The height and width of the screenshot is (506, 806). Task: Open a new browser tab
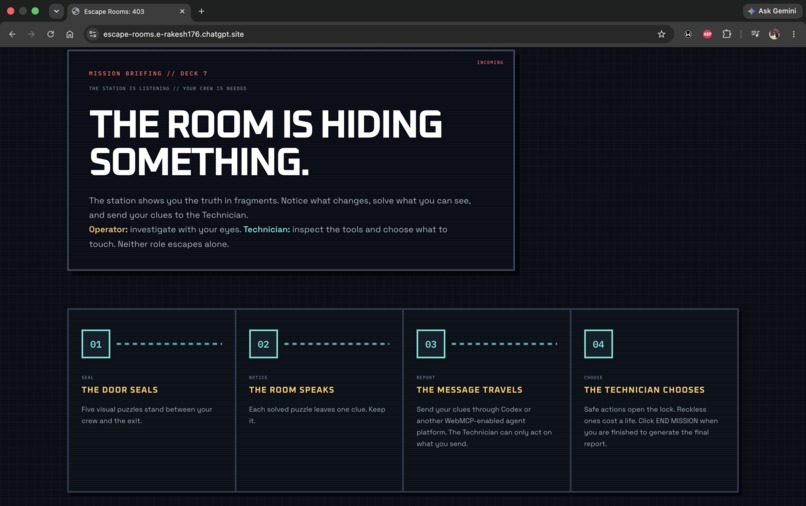(x=202, y=11)
